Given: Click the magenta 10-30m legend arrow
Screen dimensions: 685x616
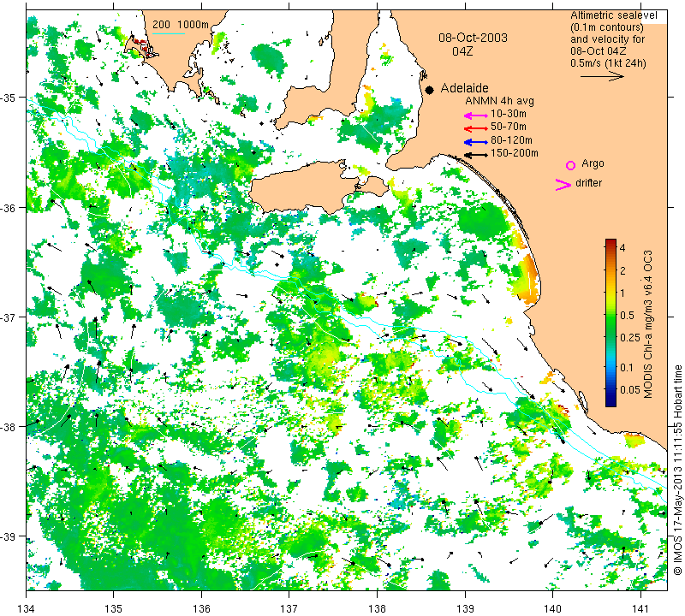Looking at the screenshot, I should (476, 115).
